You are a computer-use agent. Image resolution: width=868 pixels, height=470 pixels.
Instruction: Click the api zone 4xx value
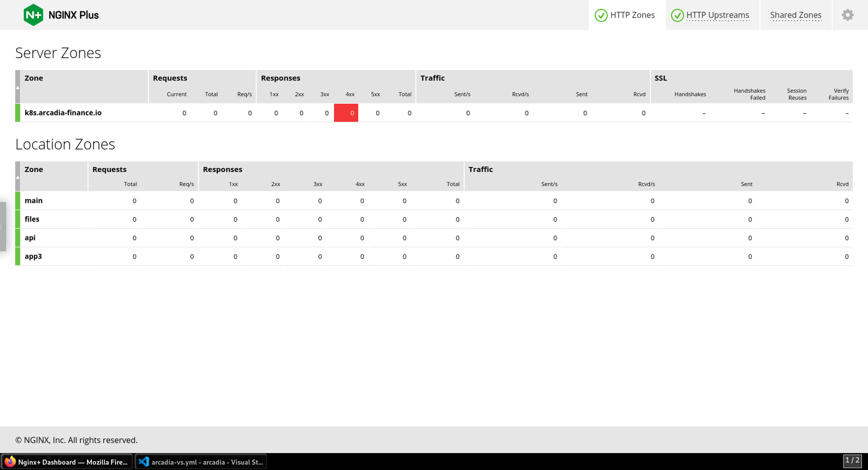[362, 238]
